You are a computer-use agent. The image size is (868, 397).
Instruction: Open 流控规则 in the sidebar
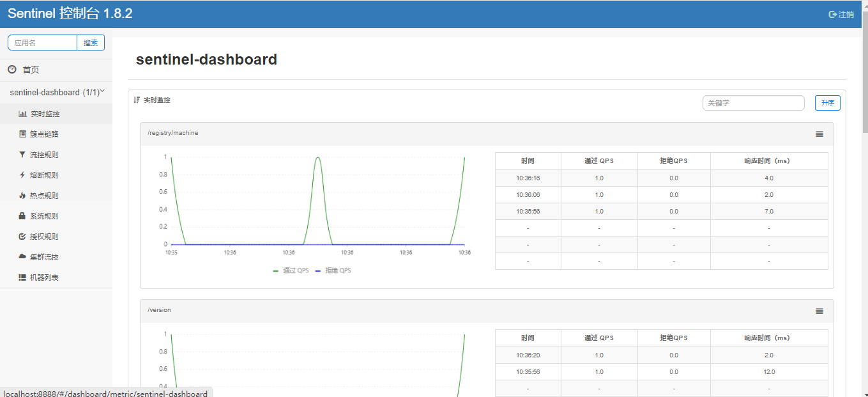coord(56,155)
